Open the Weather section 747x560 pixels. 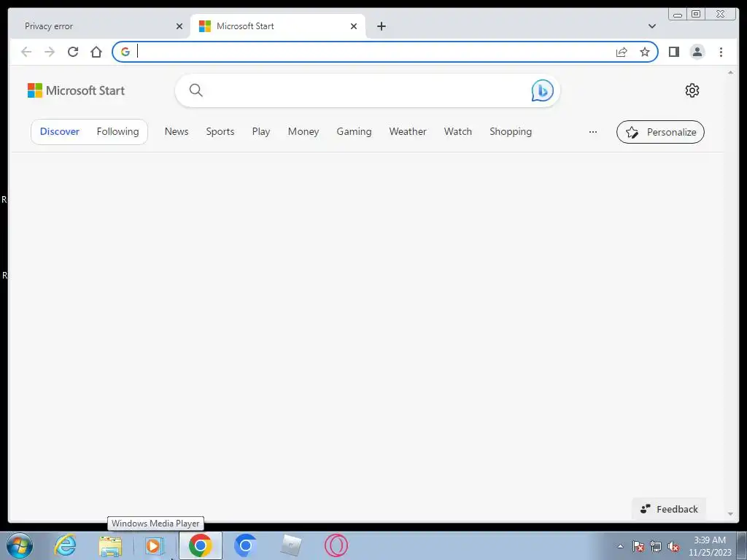point(408,131)
